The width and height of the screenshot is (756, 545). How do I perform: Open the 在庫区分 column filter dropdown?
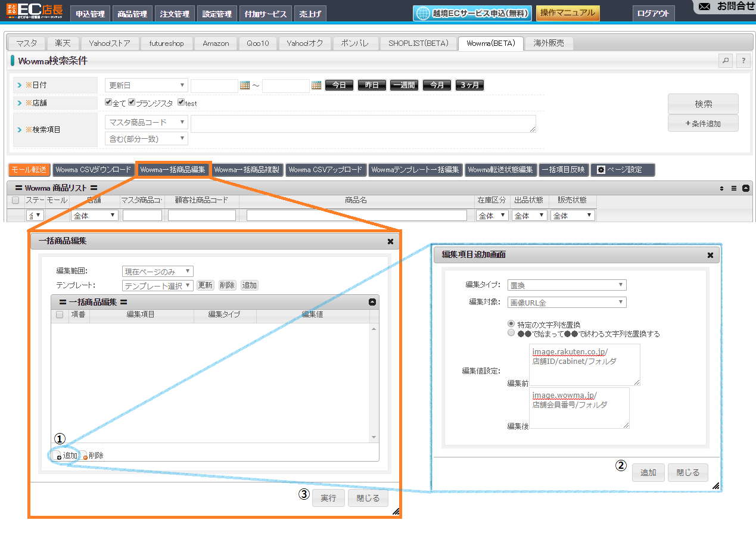click(492, 216)
